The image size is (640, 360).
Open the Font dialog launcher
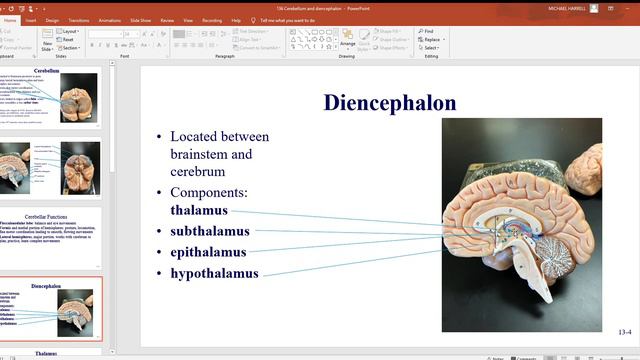pyautogui.click(x=167, y=56)
